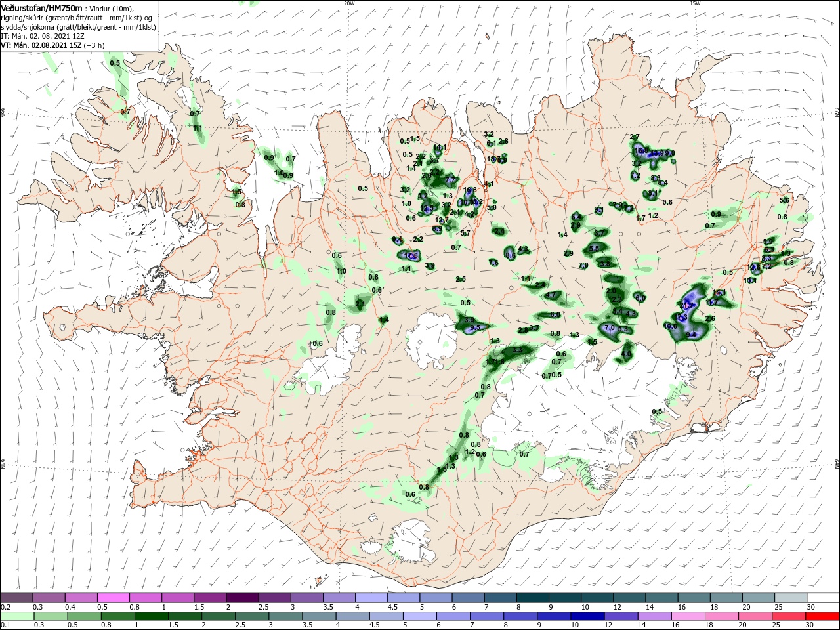Click the red-pink swatch between 25 and 30
Image resolution: width=840 pixels, height=630 pixels.
[x=789, y=616]
